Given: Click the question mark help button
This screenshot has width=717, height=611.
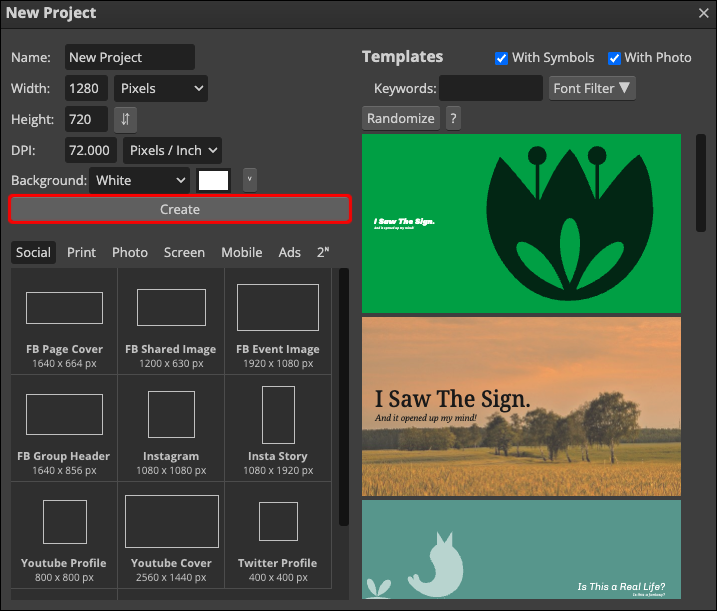Looking at the screenshot, I should [453, 118].
